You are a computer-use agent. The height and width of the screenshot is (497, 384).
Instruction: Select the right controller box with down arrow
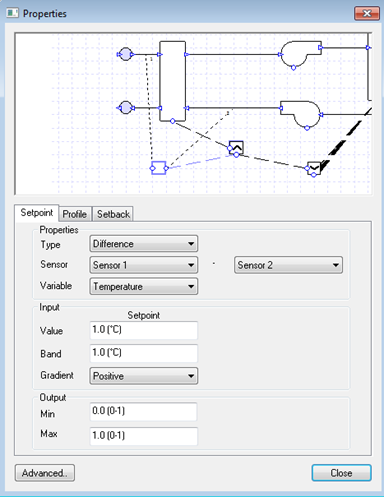coord(314,168)
